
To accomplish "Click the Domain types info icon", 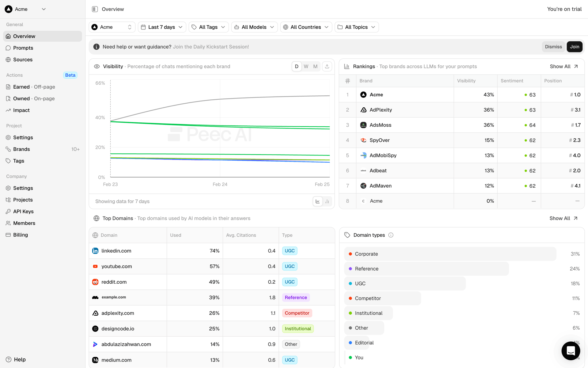I will click(x=391, y=235).
